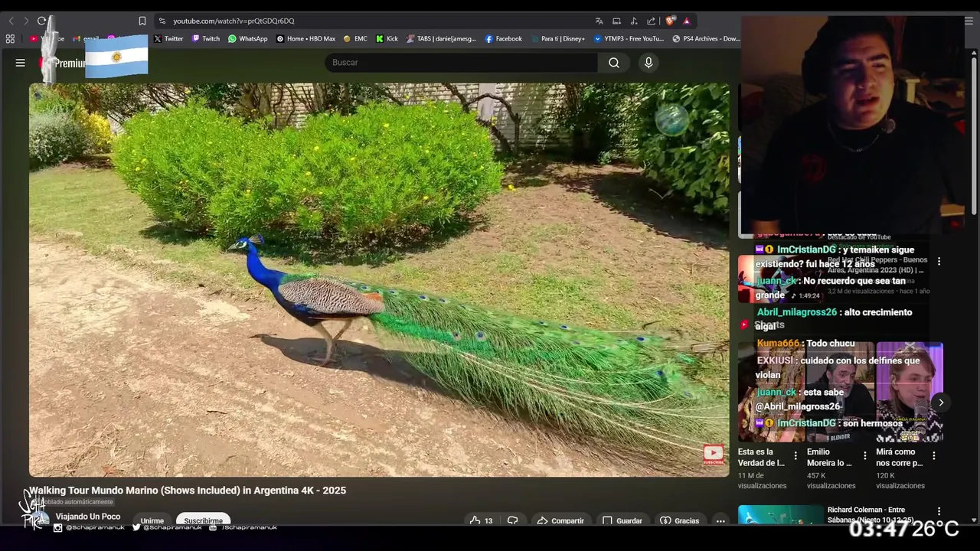Open more actions three-dot menu under video

(x=720, y=520)
